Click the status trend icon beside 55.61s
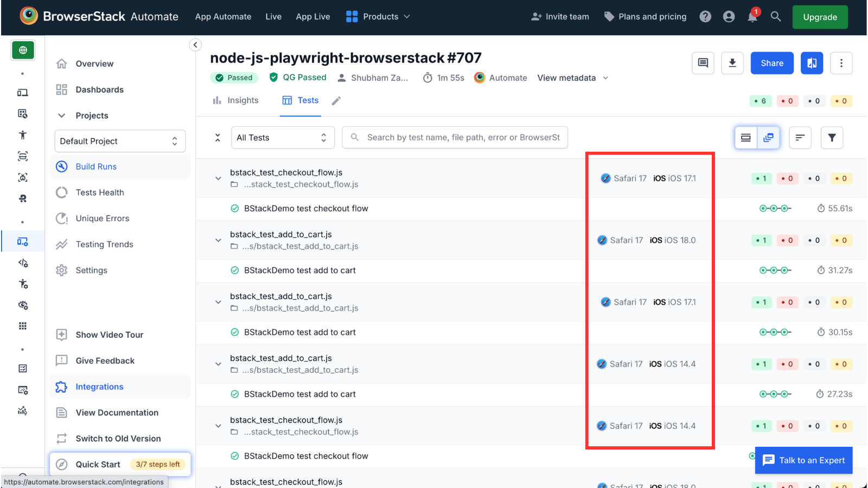The image size is (868, 488). (x=775, y=208)
